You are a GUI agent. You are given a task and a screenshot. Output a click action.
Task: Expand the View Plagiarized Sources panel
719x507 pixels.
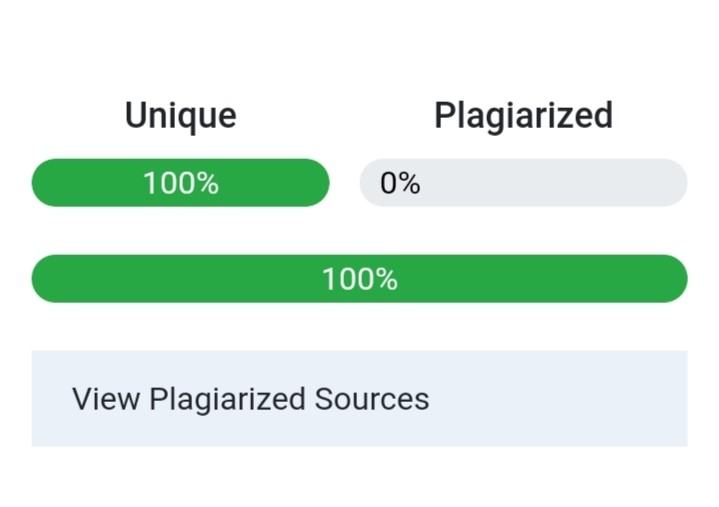pyautogui.click(x=360, y=398)
